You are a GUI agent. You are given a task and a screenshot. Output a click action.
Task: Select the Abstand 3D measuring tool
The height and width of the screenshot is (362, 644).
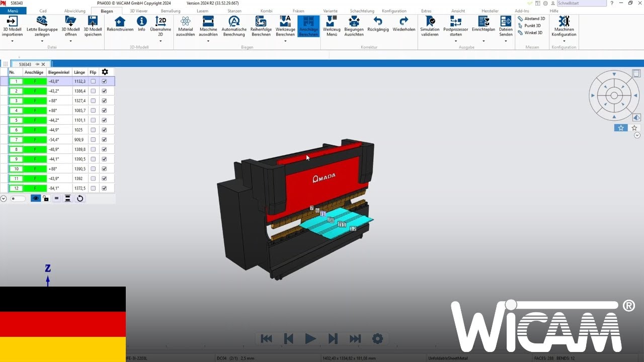coord(531,19)
